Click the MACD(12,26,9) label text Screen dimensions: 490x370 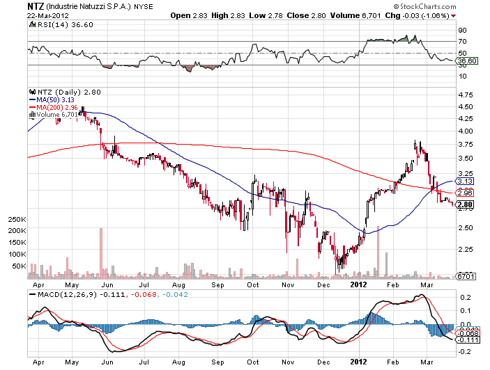[x=67, y=295]
